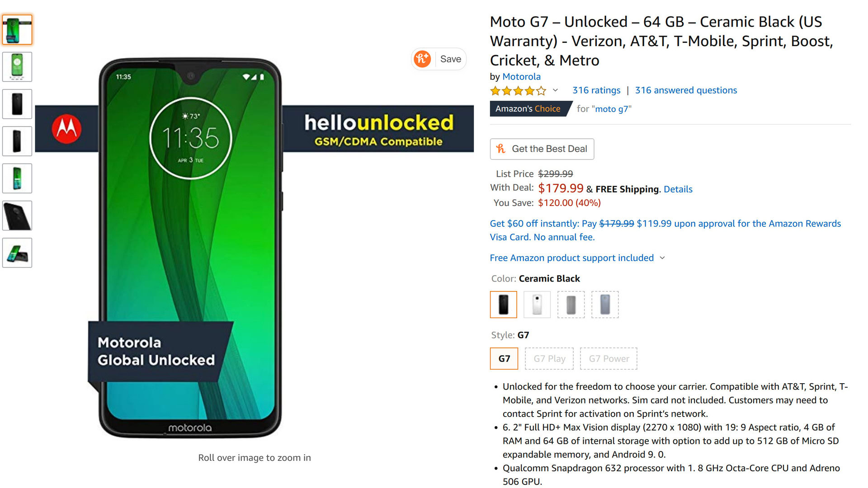Choose the Ceramic Black color swatch
868x488 pixels.
(x=504, y=305)
